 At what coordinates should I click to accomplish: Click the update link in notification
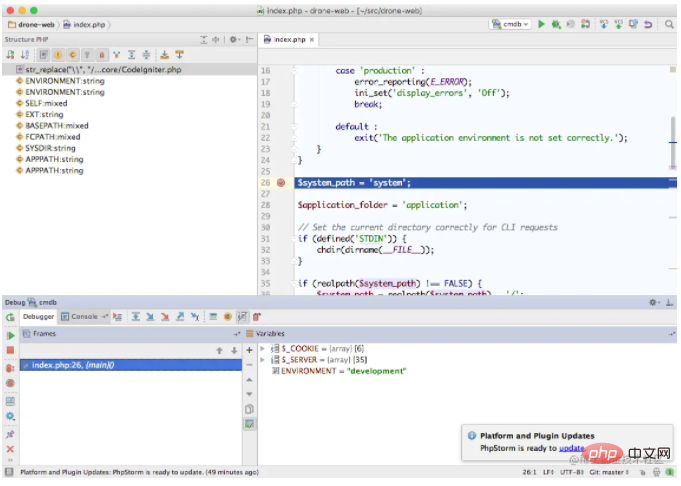click(x=571, y=448)
